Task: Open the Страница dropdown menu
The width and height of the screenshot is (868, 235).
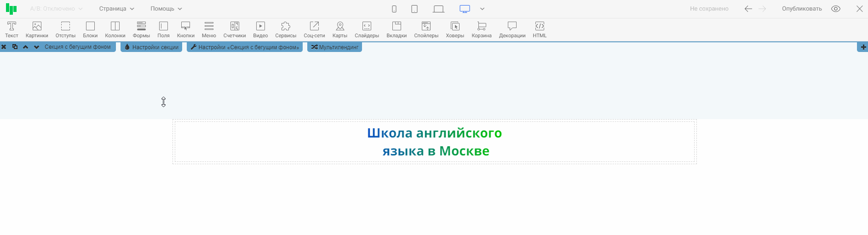Action: (x=116, y=9)
